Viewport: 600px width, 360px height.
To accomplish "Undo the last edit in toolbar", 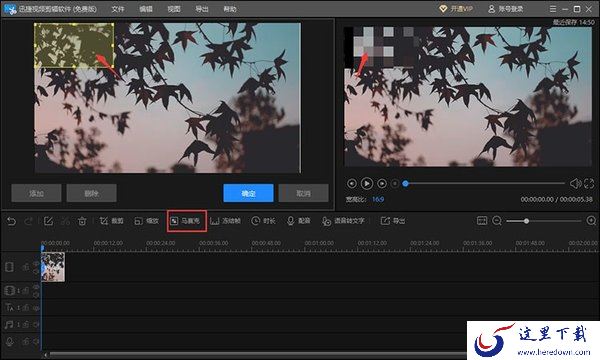I will tap(11, 221).
